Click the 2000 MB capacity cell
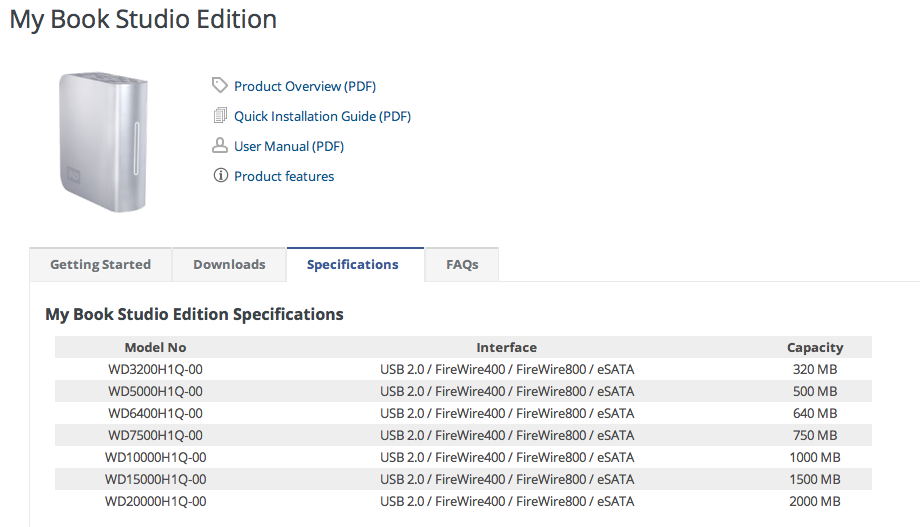Viewport: 920px width, 527px height. coord(815,502)
